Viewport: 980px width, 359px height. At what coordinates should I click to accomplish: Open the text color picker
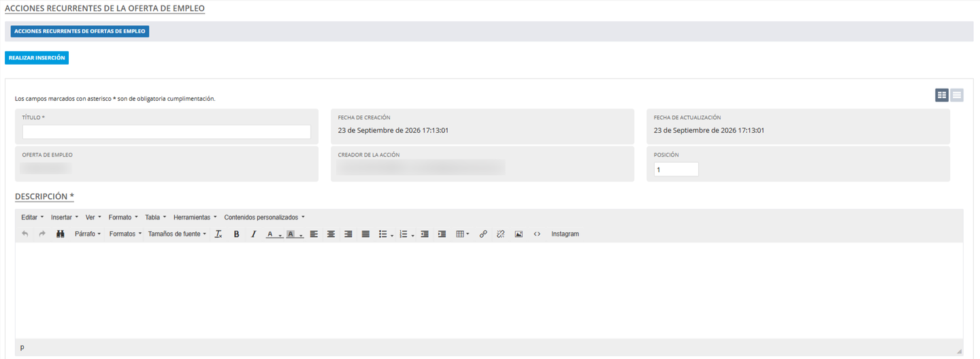click(x=270, y=234)
